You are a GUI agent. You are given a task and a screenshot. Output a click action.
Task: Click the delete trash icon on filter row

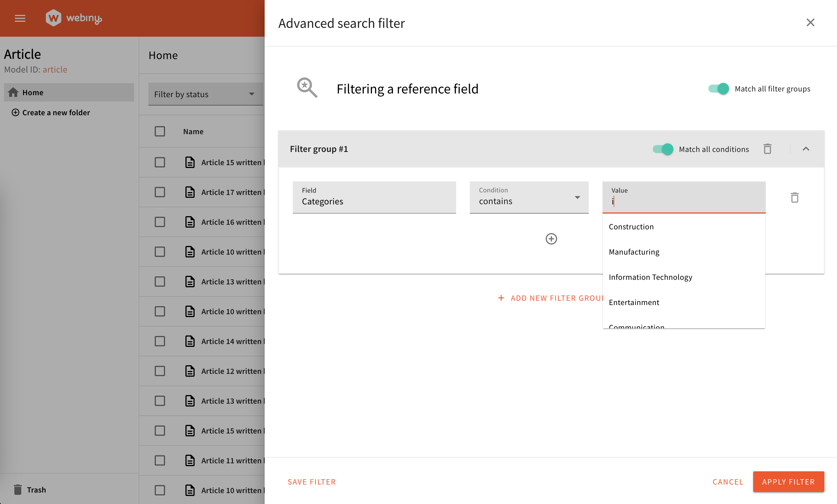[x=795, y=198]
